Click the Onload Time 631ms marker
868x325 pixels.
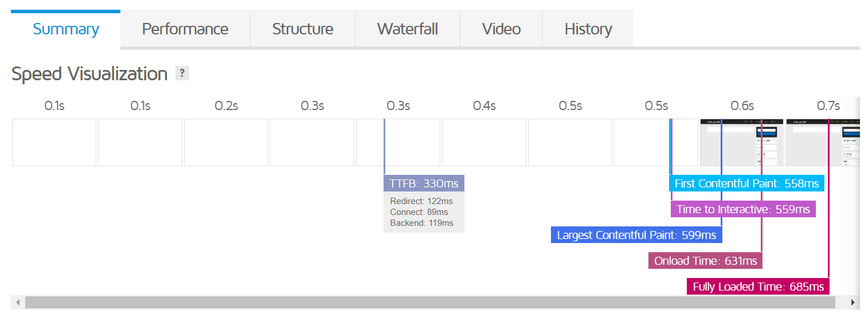tap(705, 261)
